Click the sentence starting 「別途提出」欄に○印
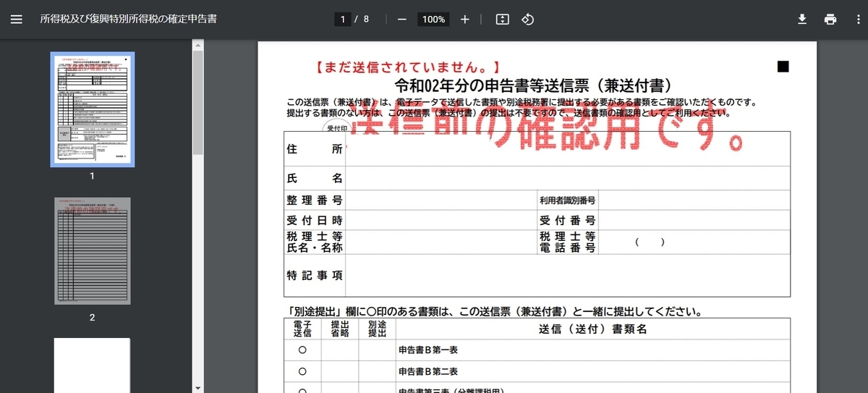Screen dimensions: 868x393 [x=494, y=313]
